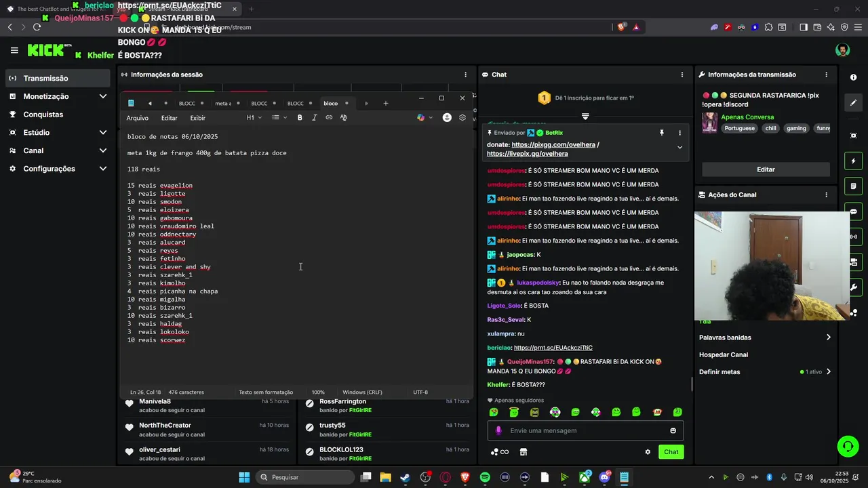Open lightning quick actions icon in right rail
The image size is (868, 488).
(853, 161)
